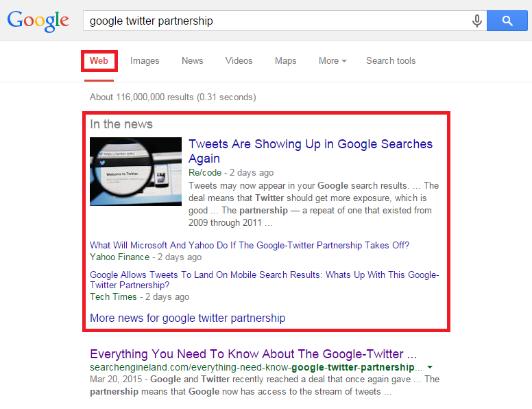Open Search tools options

tap(391, 61)
